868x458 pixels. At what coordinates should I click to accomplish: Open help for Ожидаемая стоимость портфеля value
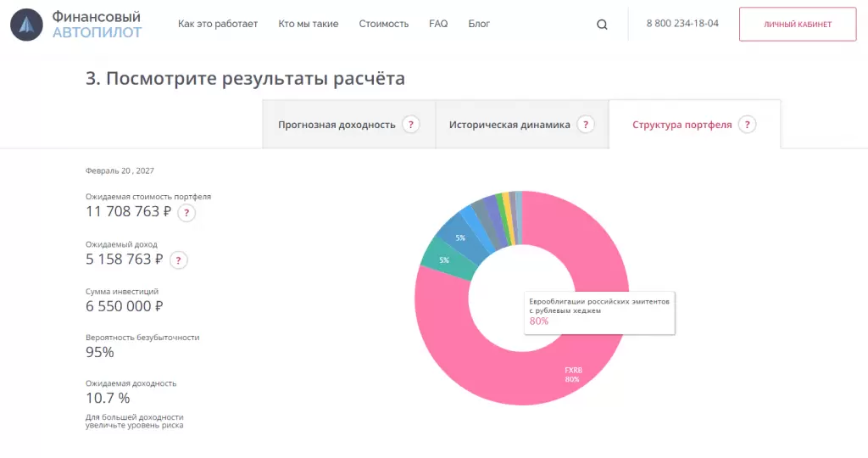click(186, 213)
